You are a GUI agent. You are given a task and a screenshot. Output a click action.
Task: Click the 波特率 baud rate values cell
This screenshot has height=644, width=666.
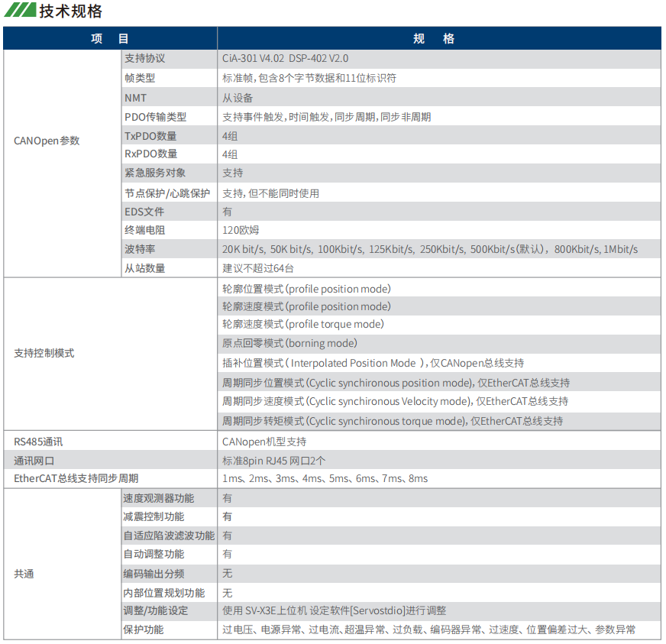click(x=429, y=249)
